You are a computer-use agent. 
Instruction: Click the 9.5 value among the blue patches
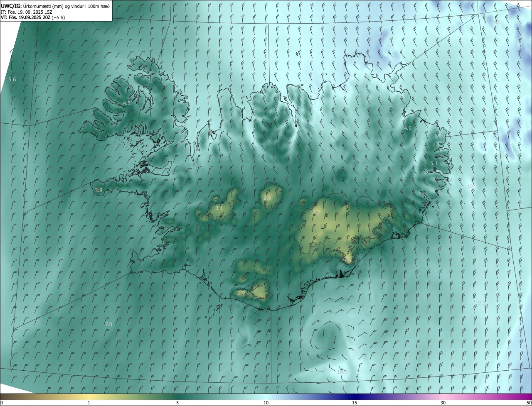pyautogui.click(x=497, y=22)
